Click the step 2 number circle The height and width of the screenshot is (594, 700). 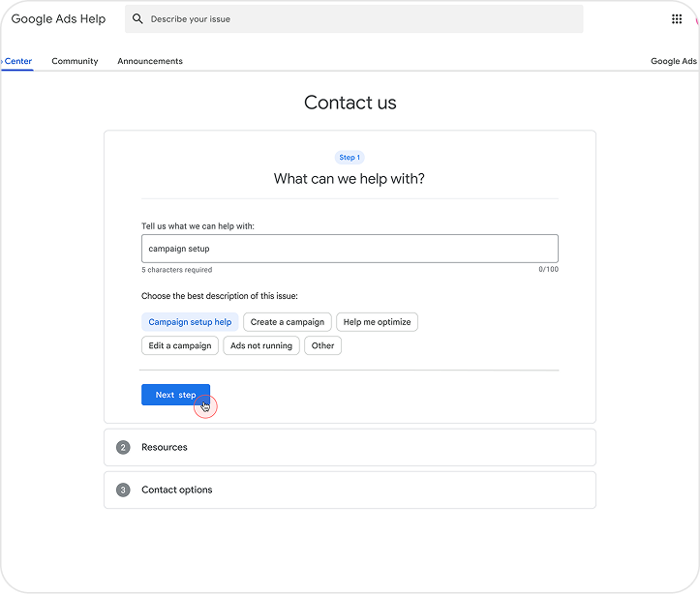[123, 448]
